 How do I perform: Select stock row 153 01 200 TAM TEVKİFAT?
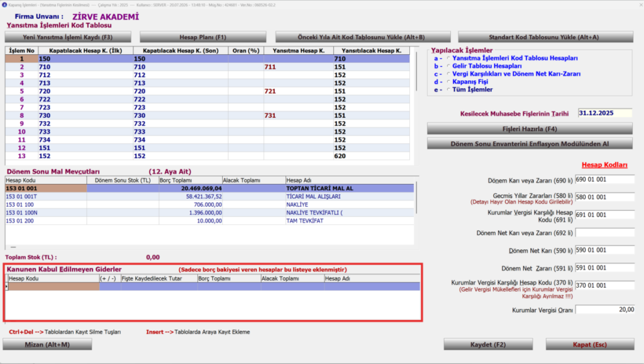(209, 221)
